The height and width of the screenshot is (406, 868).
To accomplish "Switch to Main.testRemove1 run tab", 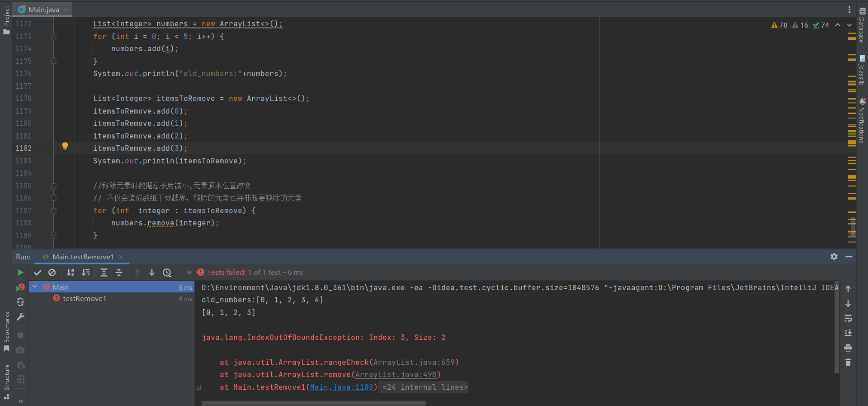I will point(83,257).
